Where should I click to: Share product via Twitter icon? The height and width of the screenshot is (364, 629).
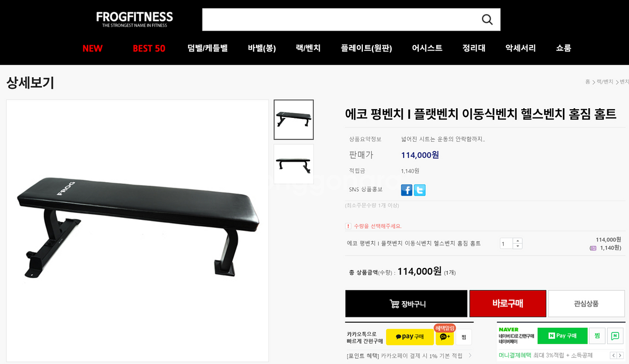pyautogui.click(x=420, y=190)
